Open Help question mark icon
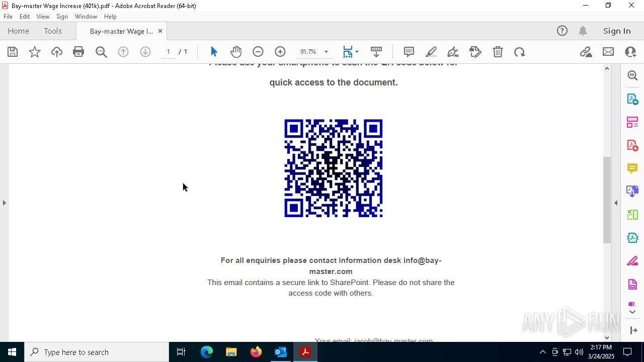The width and height of the screenshot is (644, 362). point(562,31)
